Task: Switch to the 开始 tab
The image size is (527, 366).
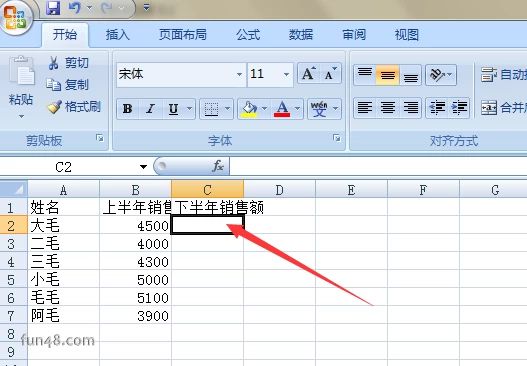Action: (65, 35)
